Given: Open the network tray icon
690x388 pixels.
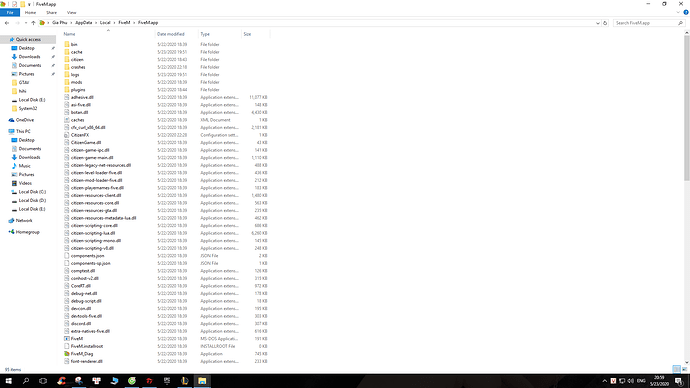Looking at the screenshot, I should tap(622, 381).
